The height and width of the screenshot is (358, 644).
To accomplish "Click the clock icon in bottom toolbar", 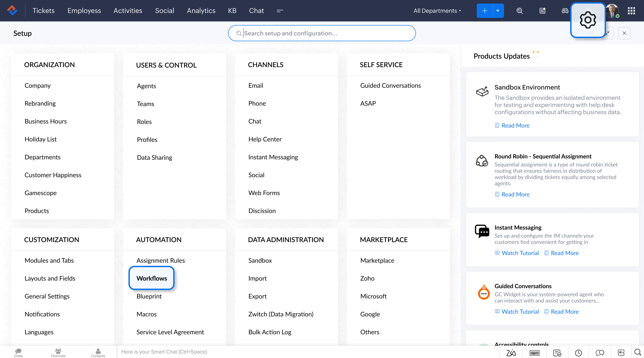I will 578,353.
